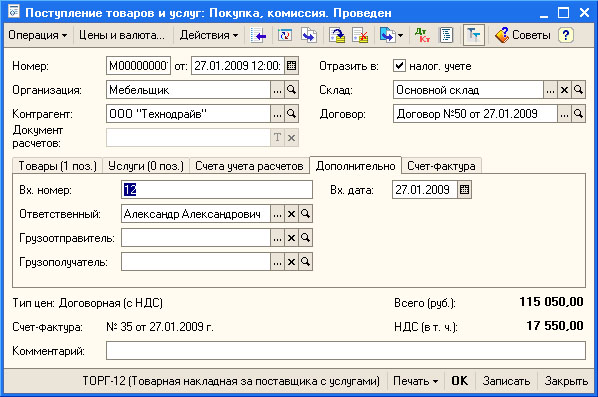The height and width of the screenshot is (397, 598).
Task: Click the document date field 27.01.2009 12:00
Action: click(x=238, y=66)
